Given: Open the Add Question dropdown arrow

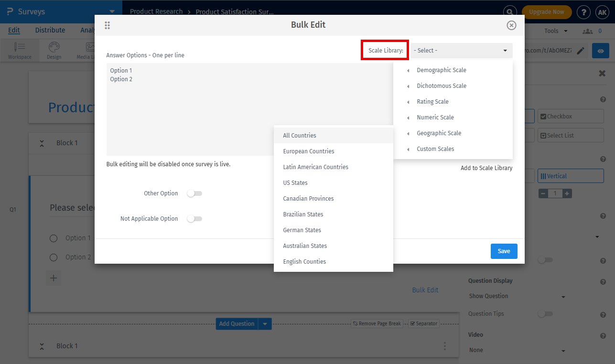Looking at the screenshot, I should 265,324.
